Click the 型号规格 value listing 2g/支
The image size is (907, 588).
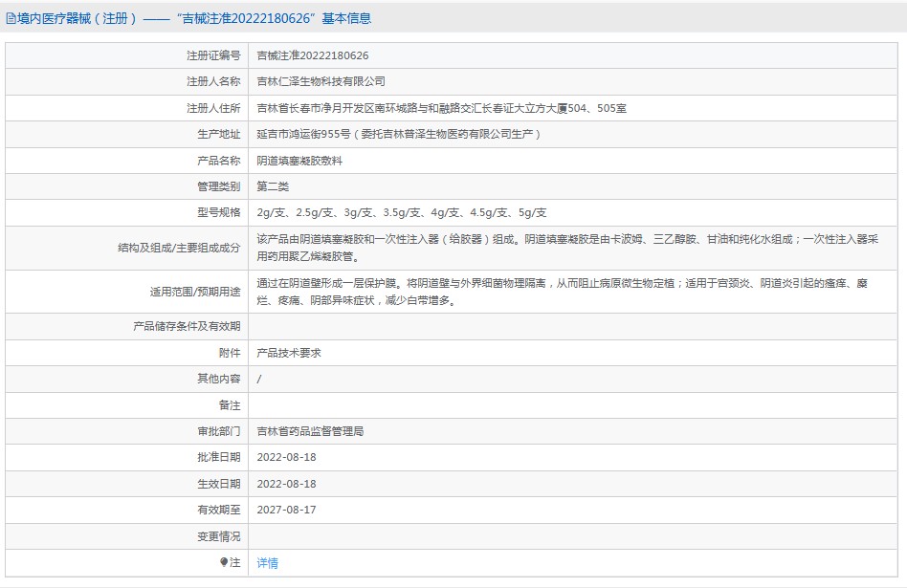[402, 212]
